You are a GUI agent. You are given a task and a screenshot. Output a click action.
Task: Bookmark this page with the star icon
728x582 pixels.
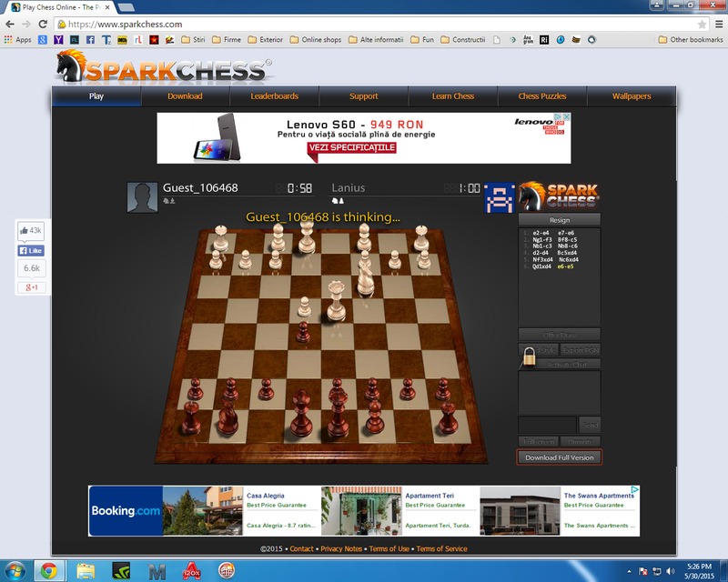[x=702, y=25]
